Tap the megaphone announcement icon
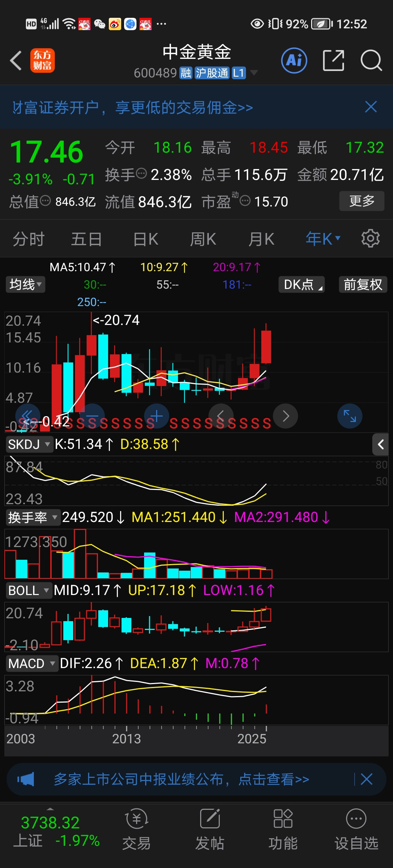The width and height of the screenshot is (393, 868). tap(25, 779)
